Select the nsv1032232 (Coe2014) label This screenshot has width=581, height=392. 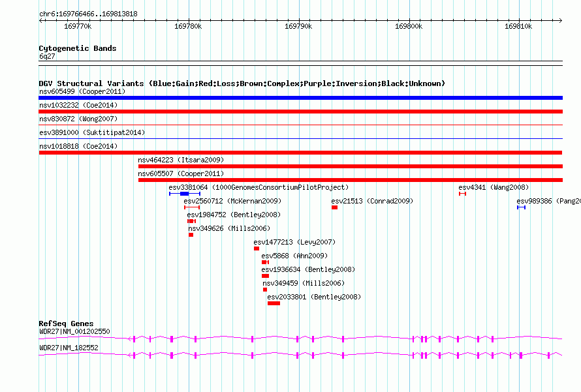tap(78, 105)
